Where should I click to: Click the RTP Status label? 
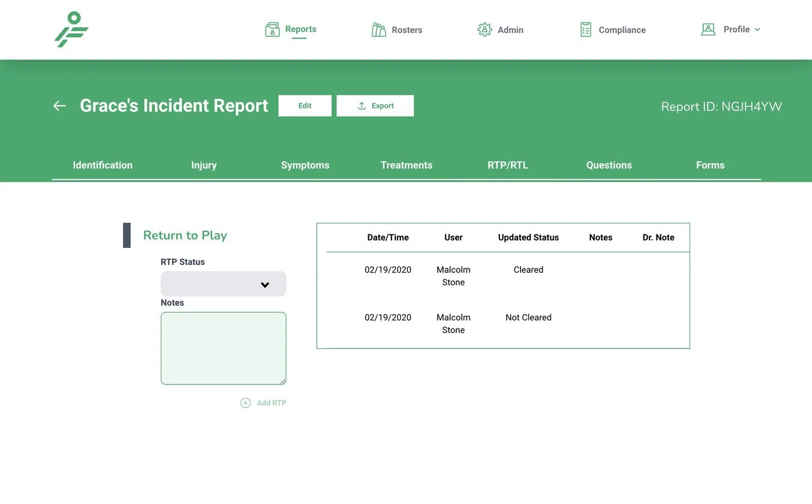point(183,262)
